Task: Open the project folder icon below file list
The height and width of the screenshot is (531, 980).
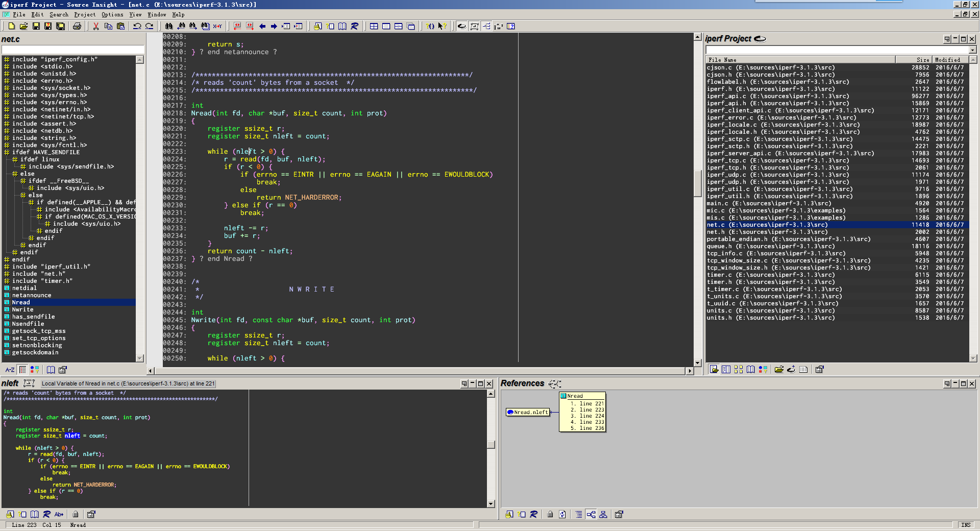Action: (x=779, y=370)
